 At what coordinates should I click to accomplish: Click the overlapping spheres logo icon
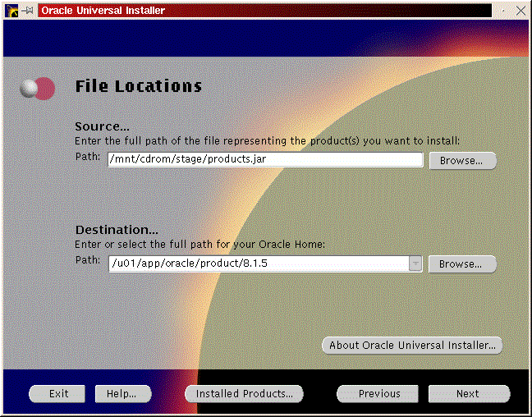(x=38, y=89)
